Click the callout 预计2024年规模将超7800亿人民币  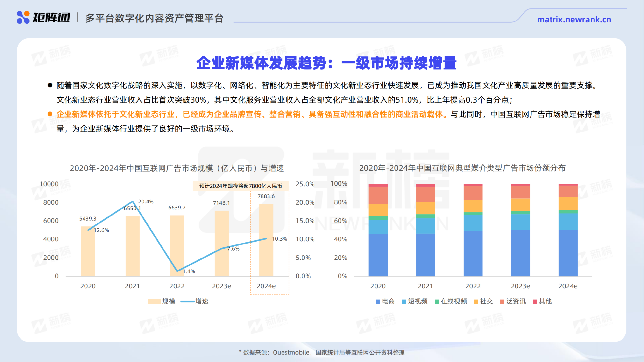point(241,186)
